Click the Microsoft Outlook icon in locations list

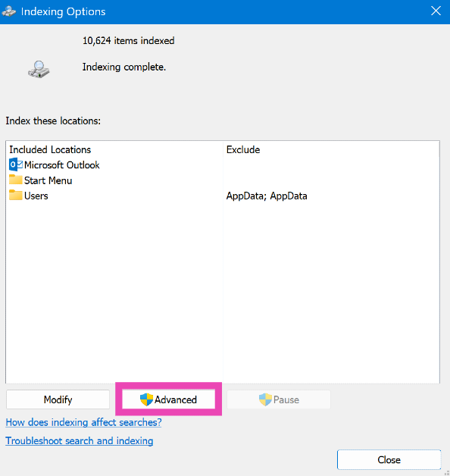[15, 164]
